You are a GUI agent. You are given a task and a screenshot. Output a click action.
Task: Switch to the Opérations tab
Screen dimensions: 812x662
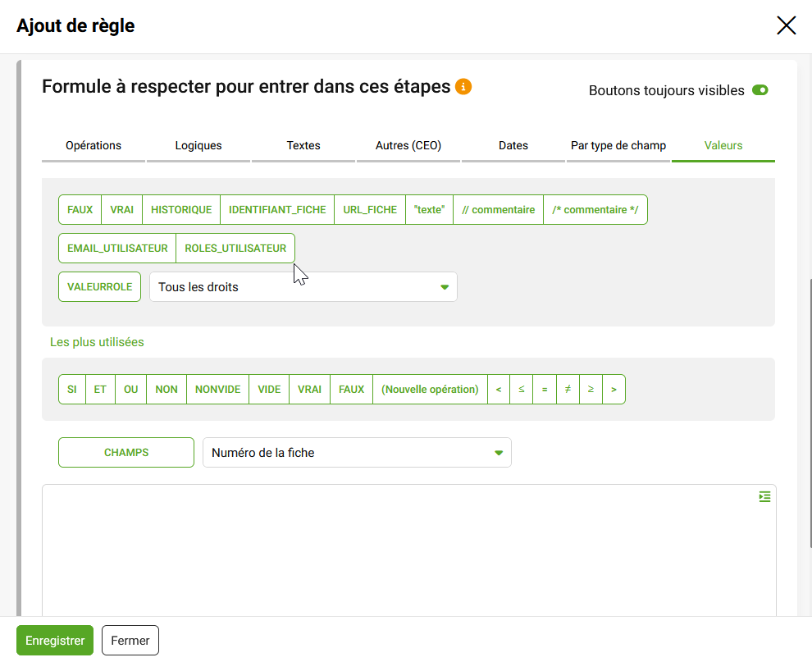[x=94, y=146]
